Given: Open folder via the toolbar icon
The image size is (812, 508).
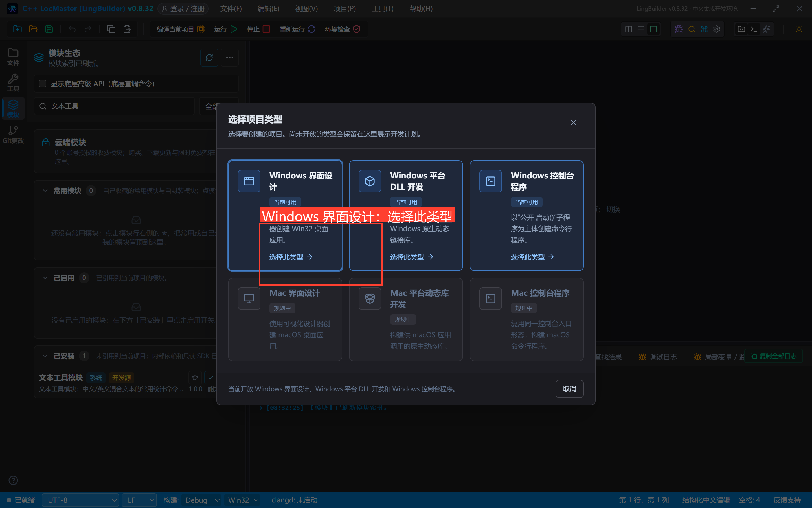Looking at the screenshot, I should click(x=33, y=29).
